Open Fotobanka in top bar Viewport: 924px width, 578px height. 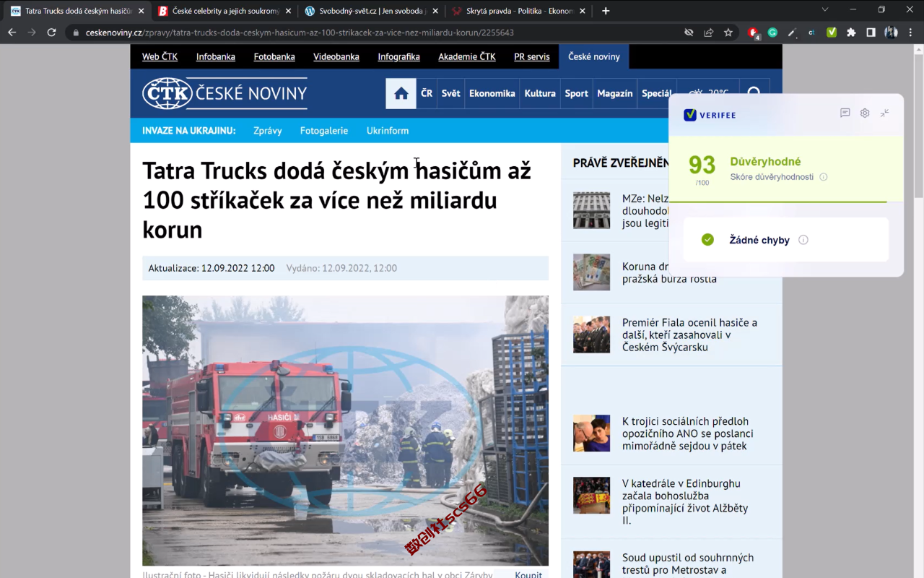point(274,56)
